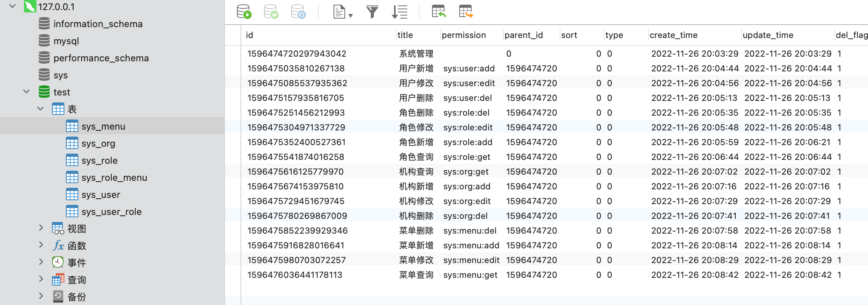Click the update_time column header
Image resolution: width=868 pixels, height=305 pixels.
pyautogui.click(x=768, y=35)
